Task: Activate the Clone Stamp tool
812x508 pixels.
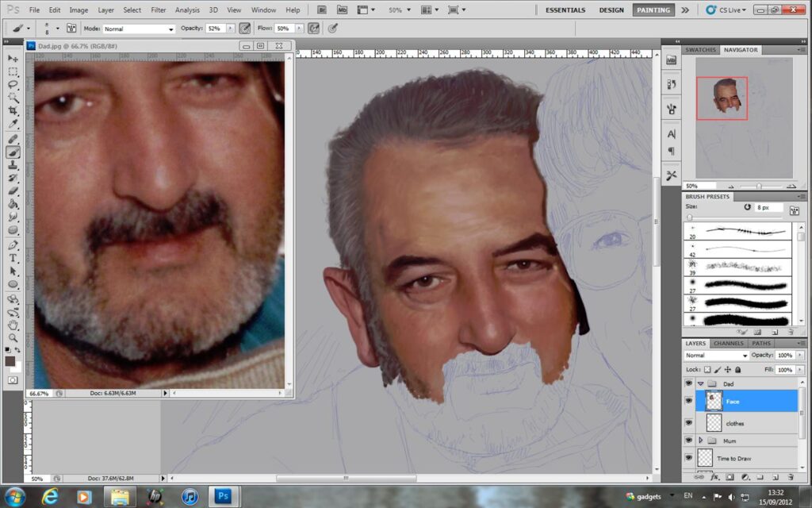Action: click(13, 163)
